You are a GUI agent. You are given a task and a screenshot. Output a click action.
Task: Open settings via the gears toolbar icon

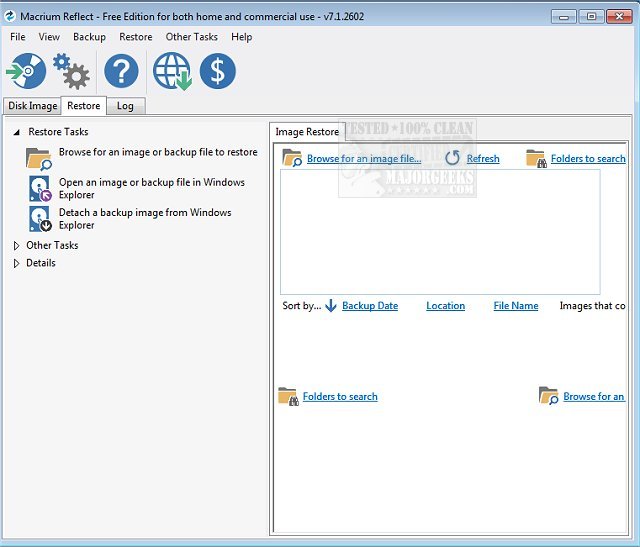tap(71, 71)
